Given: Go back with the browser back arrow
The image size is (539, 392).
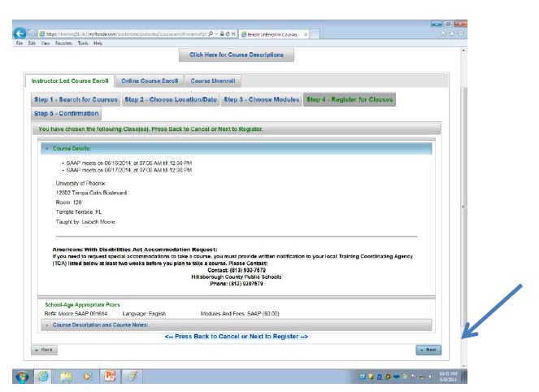Looking at the screenshot, I should pos(20,33).
